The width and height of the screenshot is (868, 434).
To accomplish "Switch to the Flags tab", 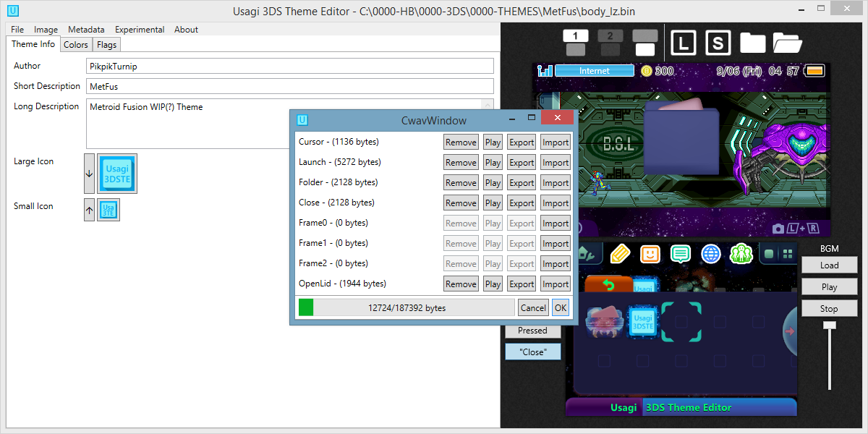I will [106, 45].
